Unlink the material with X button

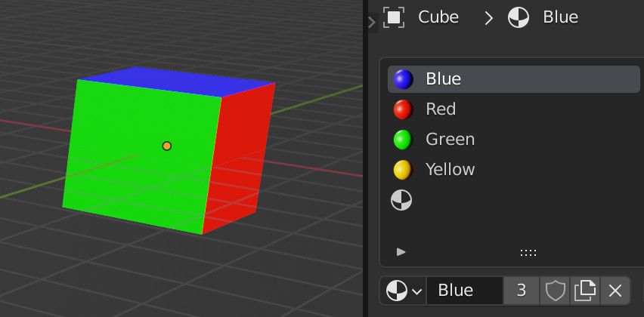point(615,291)
